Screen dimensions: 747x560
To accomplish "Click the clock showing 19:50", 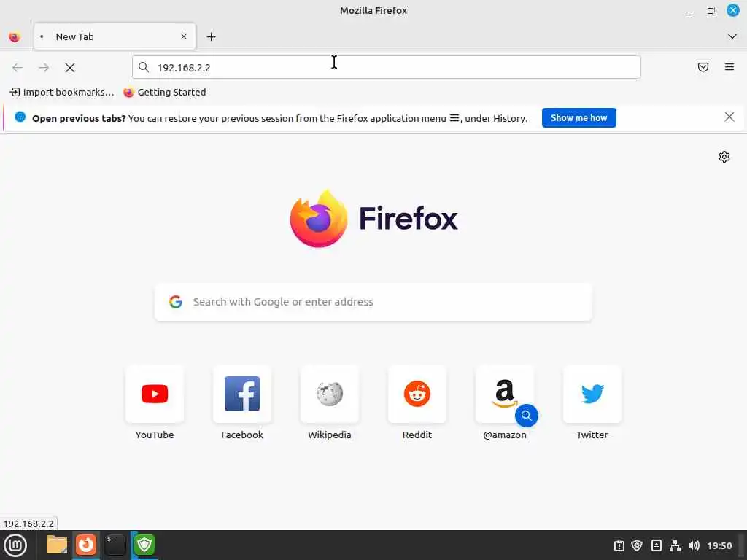I will (x=719, y=545).
